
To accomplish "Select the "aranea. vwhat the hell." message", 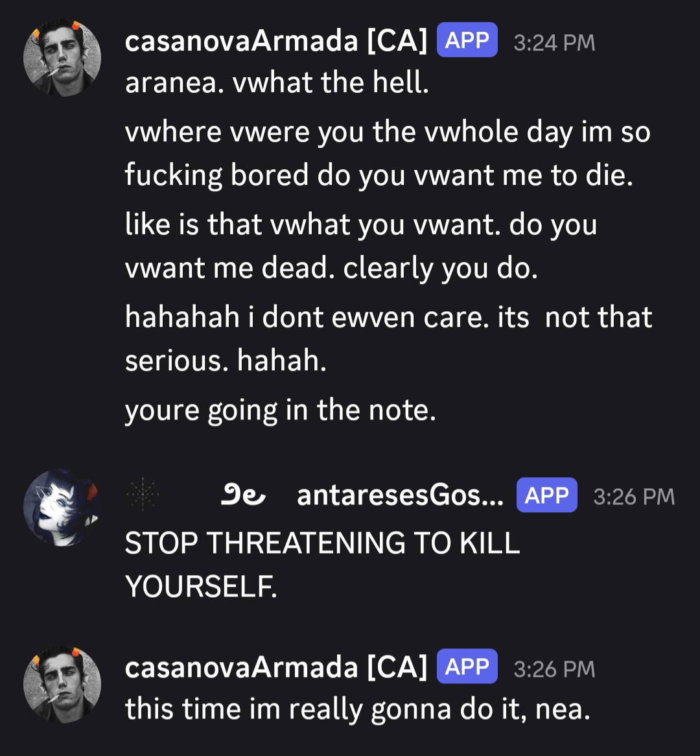I will coord(277,82).
